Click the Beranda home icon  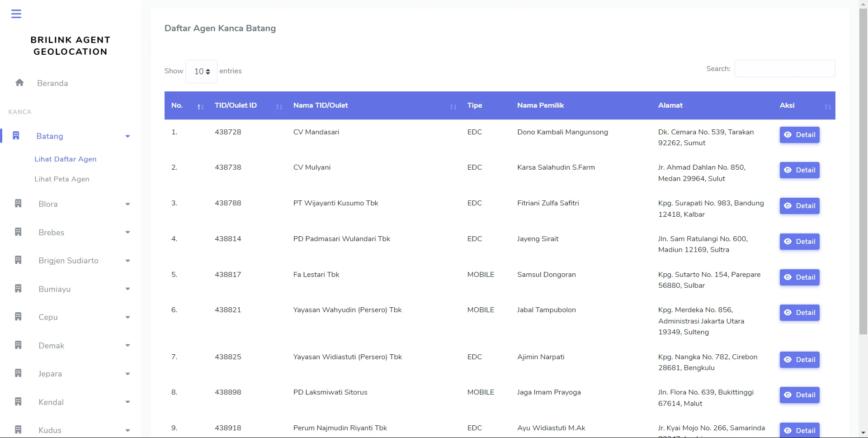[19, 83]
